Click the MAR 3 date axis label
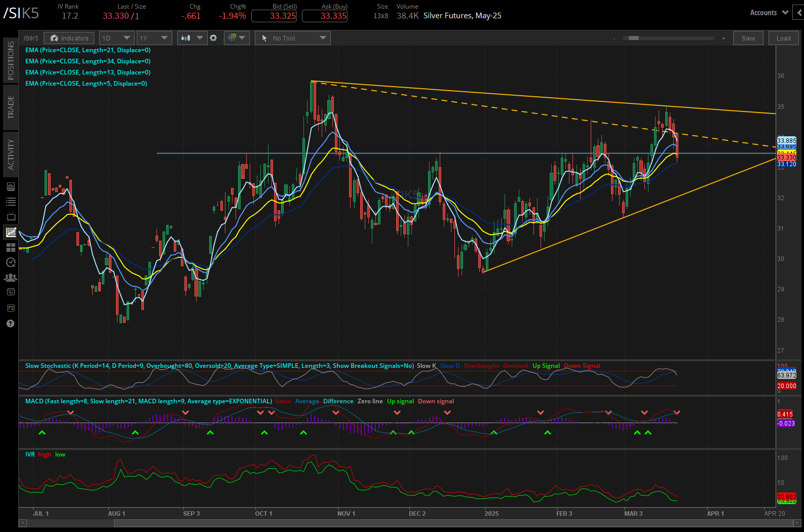This screenshot has width=804, height=532. pyautogui.click(x=633, y=514)
